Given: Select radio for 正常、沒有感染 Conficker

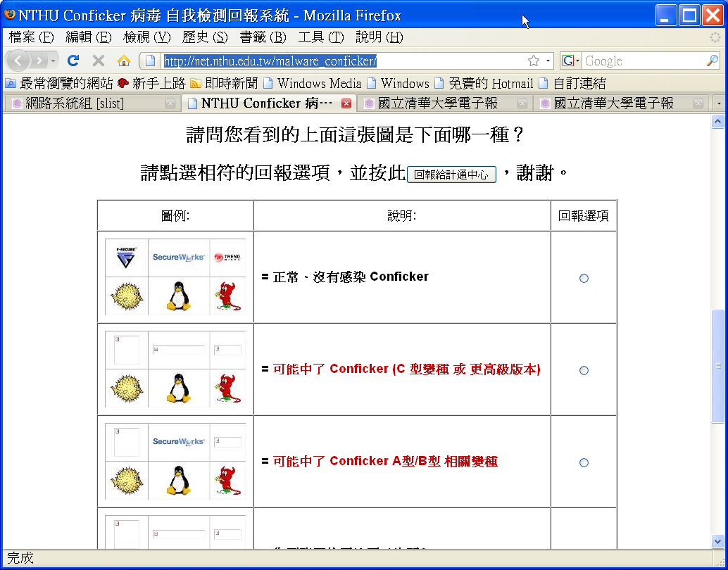Looking at the screenshot, I should [584, 278].
